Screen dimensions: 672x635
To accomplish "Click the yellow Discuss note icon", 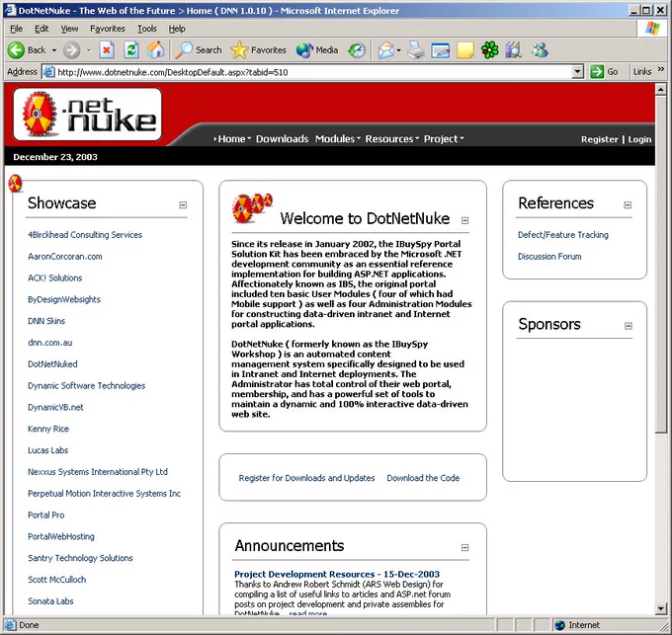I will click(465, 50).
